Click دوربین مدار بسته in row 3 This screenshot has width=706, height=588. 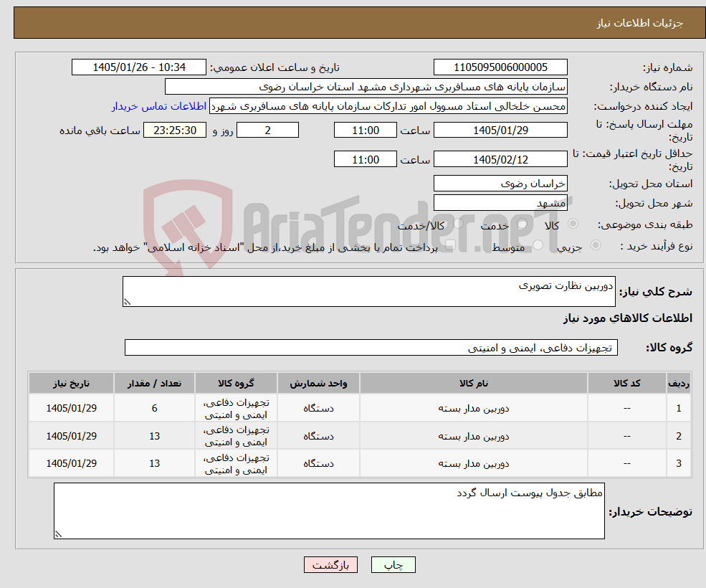coord(474,463)
